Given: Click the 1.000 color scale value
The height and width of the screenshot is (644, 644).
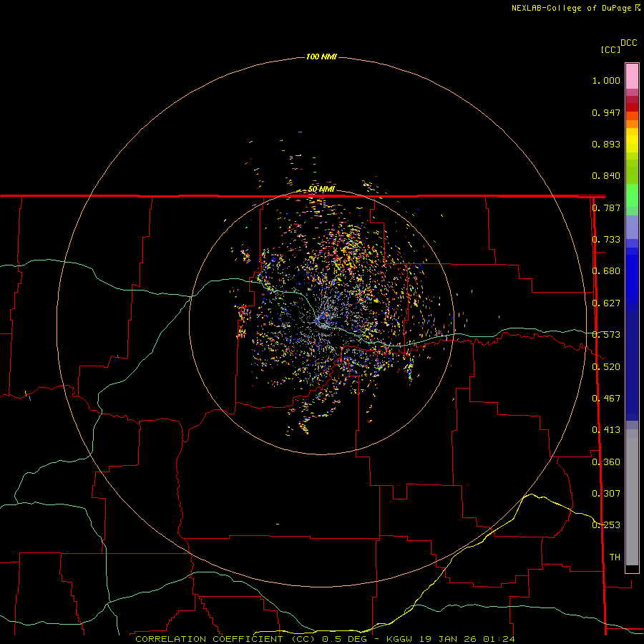Looking at the screenshot, I should point(606,80).
